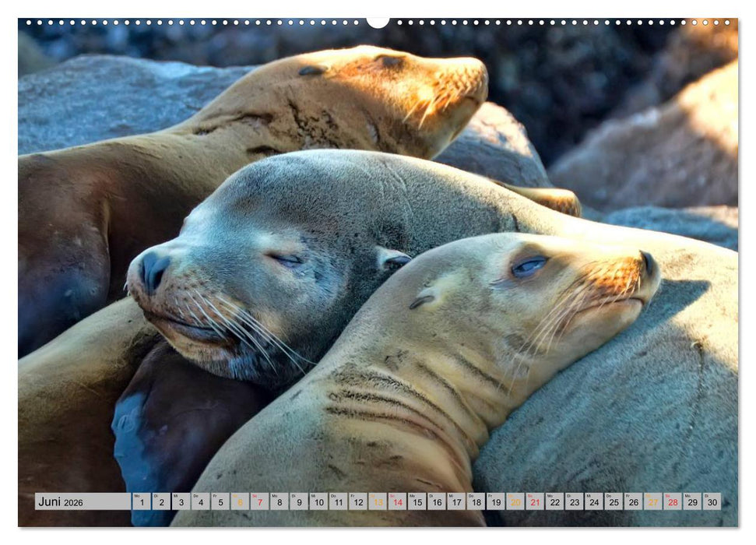Screen dimensions: 756x545
Task: Choose day 12 in the date row
Action: [357, 501]
